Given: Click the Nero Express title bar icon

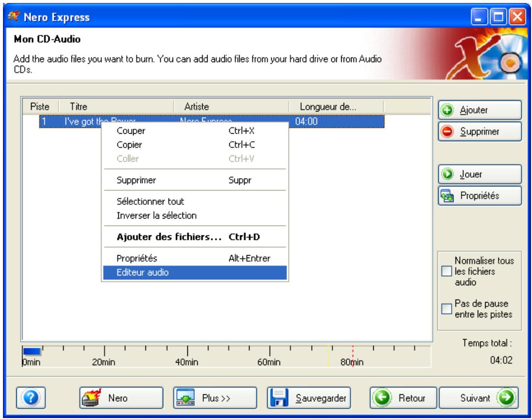Looking at the screenshot, I should coord(14,16).
